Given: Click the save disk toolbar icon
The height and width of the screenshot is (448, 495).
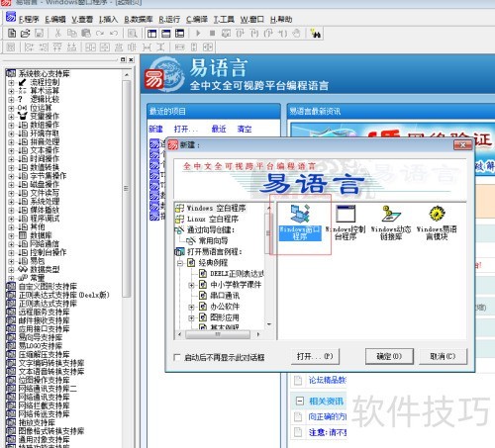Looking at the screenshot, I should 39,34.
